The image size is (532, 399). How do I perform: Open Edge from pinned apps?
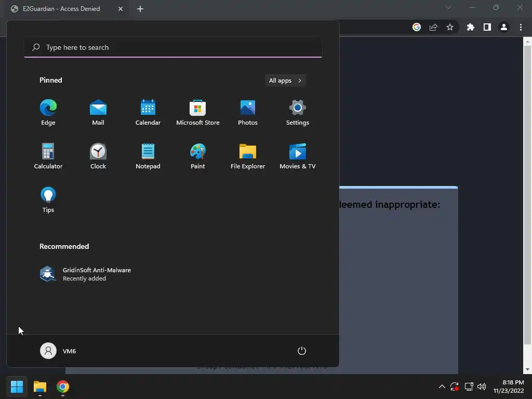(48, 112)
